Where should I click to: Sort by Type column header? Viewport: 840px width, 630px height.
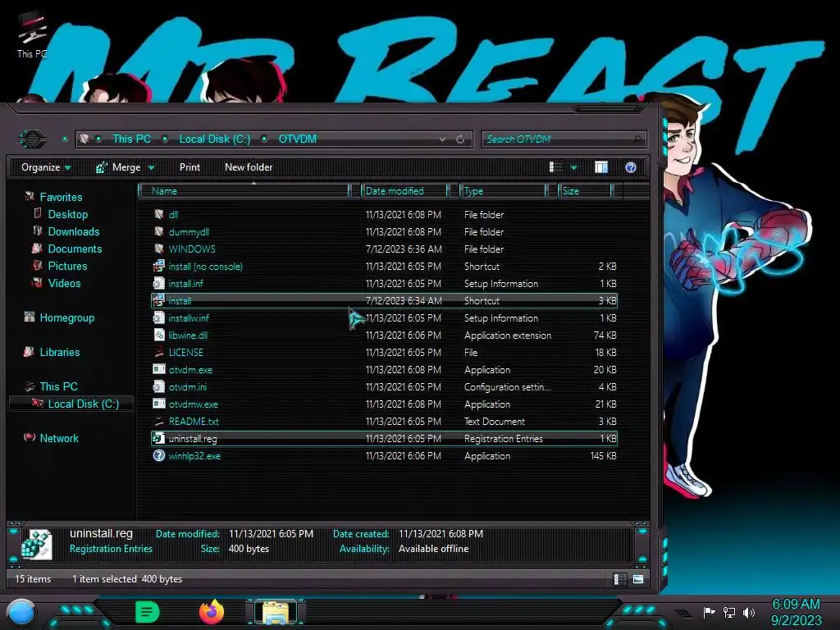[503, 190]
